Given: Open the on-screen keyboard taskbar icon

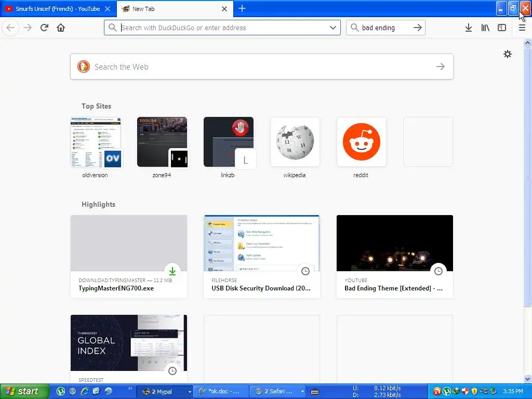Looking at the screenshot, I should click(314, 392).
